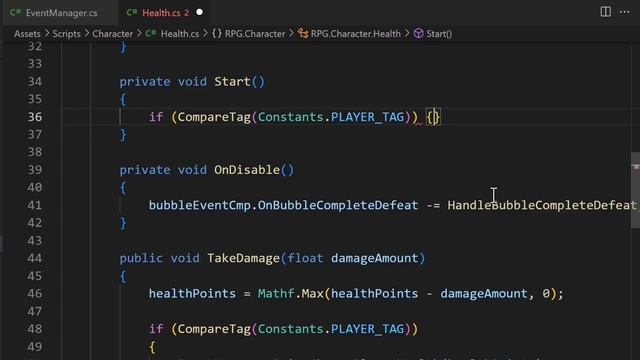
Task: Select the Health.cs editor tab
Action: pos(165,13)
